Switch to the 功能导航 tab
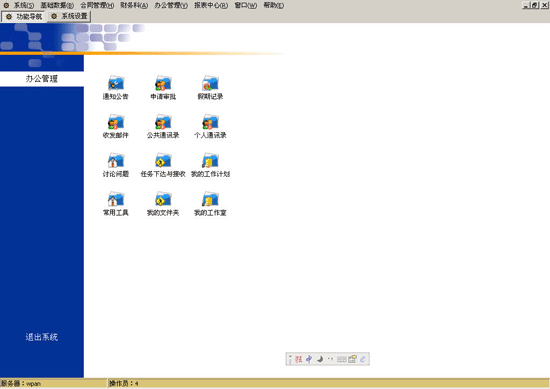Screen dimensions: 550x389 24,16
